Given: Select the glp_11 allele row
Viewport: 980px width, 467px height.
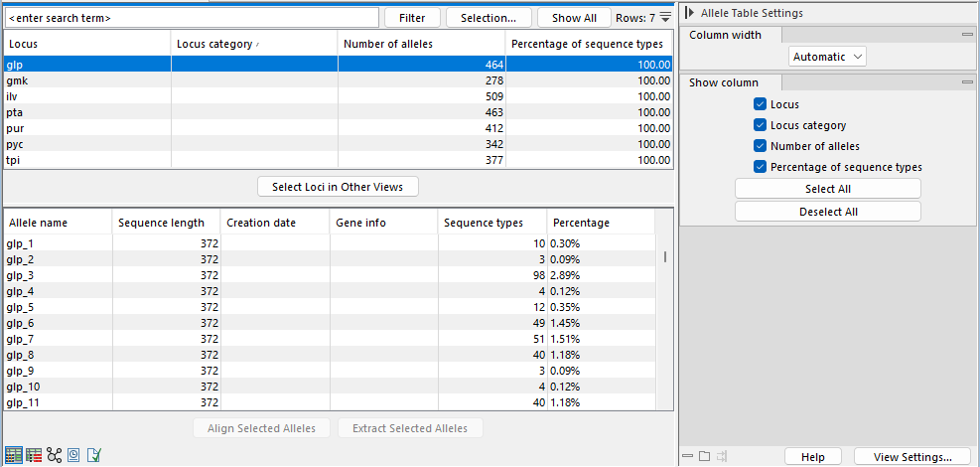Looking at the screenshot, I should click(x=330, y=402).
